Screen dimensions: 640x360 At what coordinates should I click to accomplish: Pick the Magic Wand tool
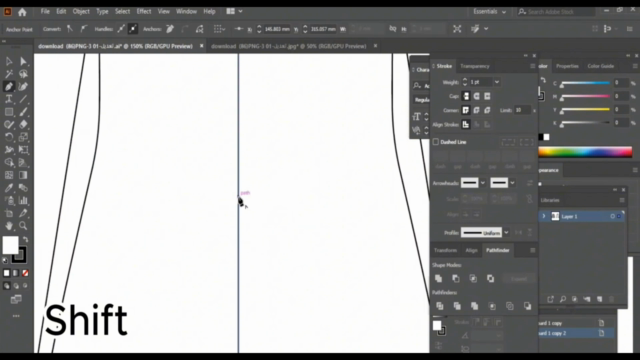[x=9, y=74]
